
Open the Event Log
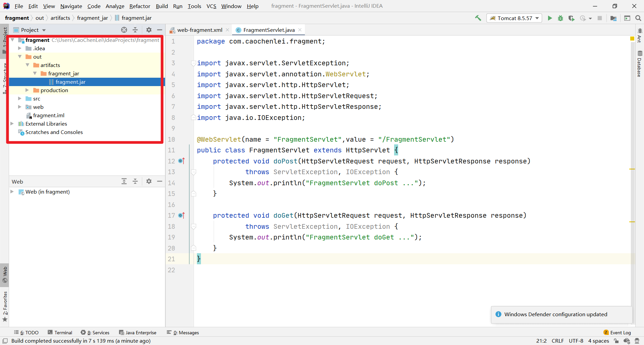(x=617, y=333)
